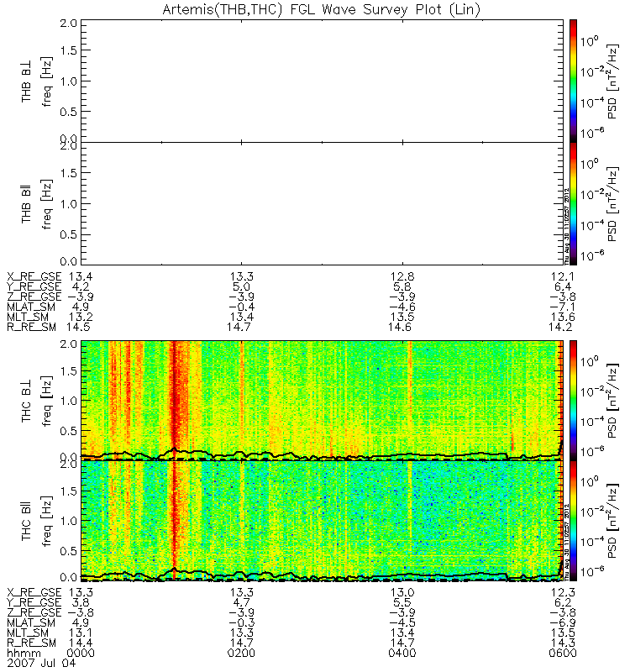Screen dimensions: 630x672
Task: Click the "0200" time tick label
Action: tap(241, 654)
